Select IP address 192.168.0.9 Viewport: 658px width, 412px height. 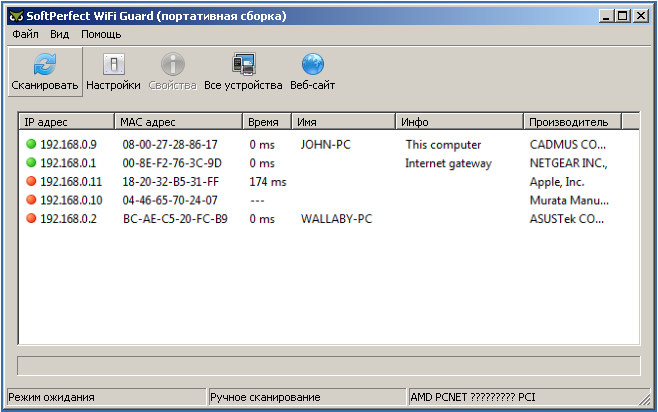[68, 145]
